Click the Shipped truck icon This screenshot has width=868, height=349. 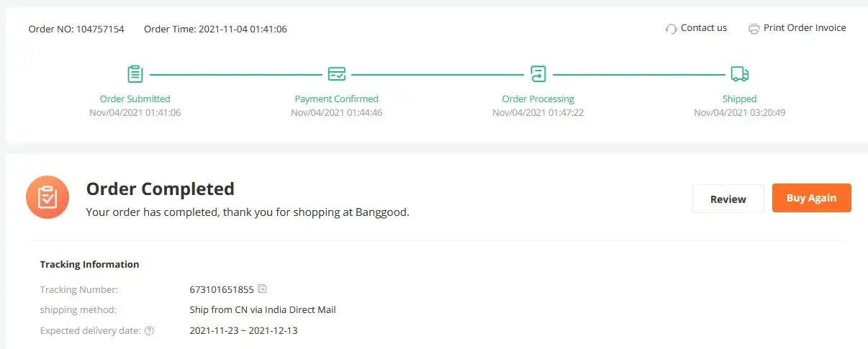739,73
